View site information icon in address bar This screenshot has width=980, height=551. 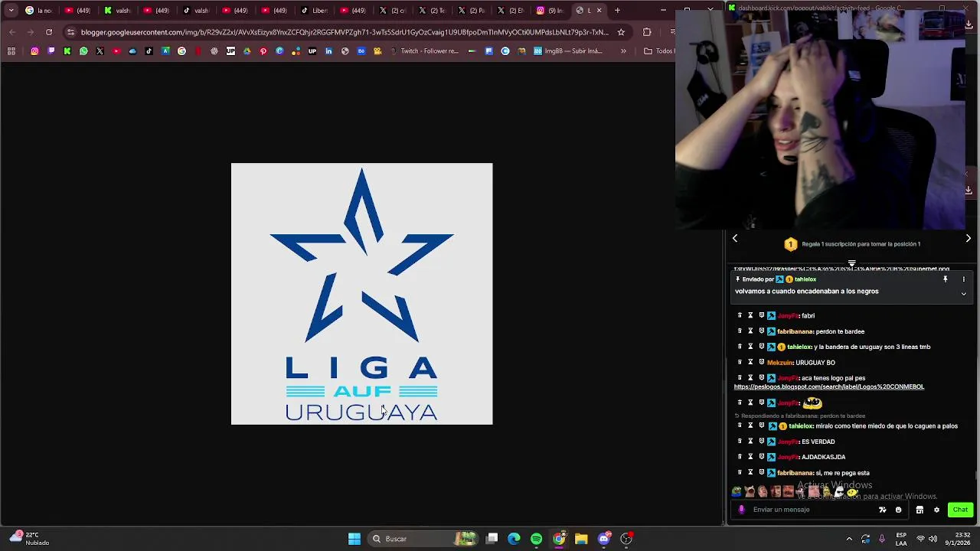pos(70,32)
